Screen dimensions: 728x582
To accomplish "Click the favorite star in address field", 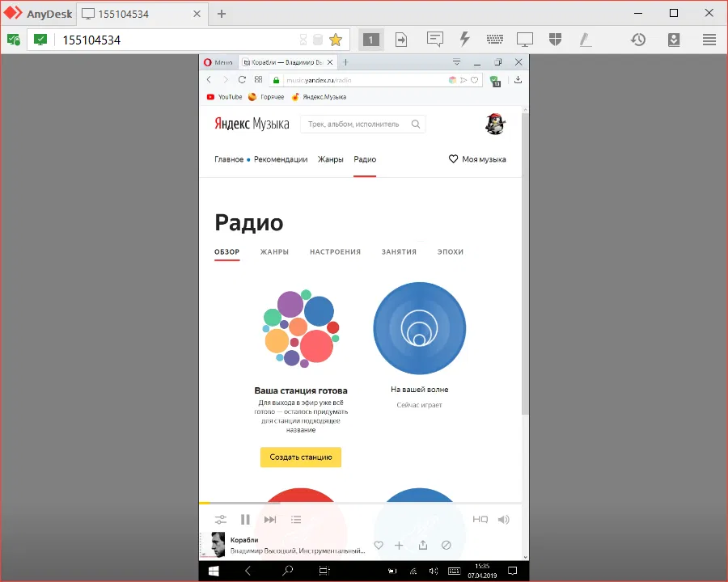I will 335,40.
